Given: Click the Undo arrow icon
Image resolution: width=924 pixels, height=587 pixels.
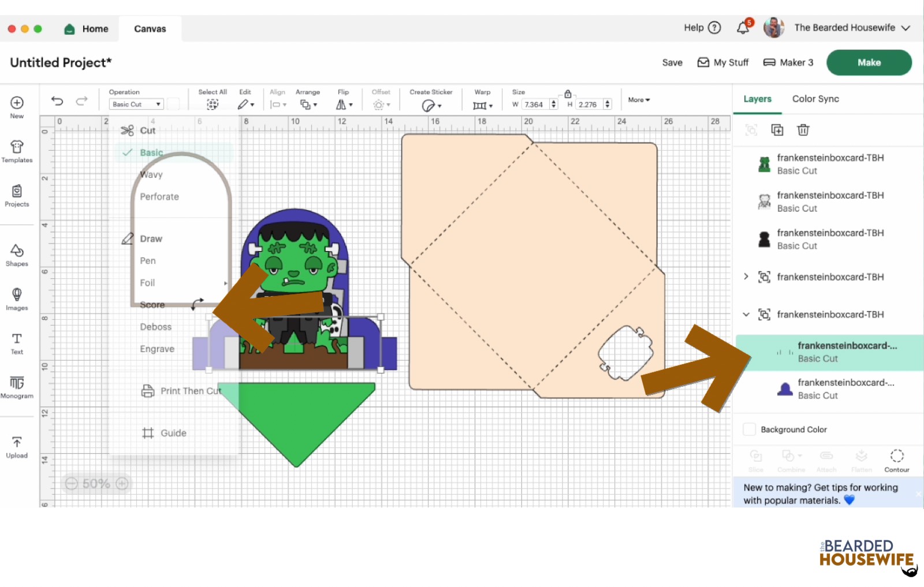Looking at the screenshot, I should pyautogui.click(x=57, y=101).
